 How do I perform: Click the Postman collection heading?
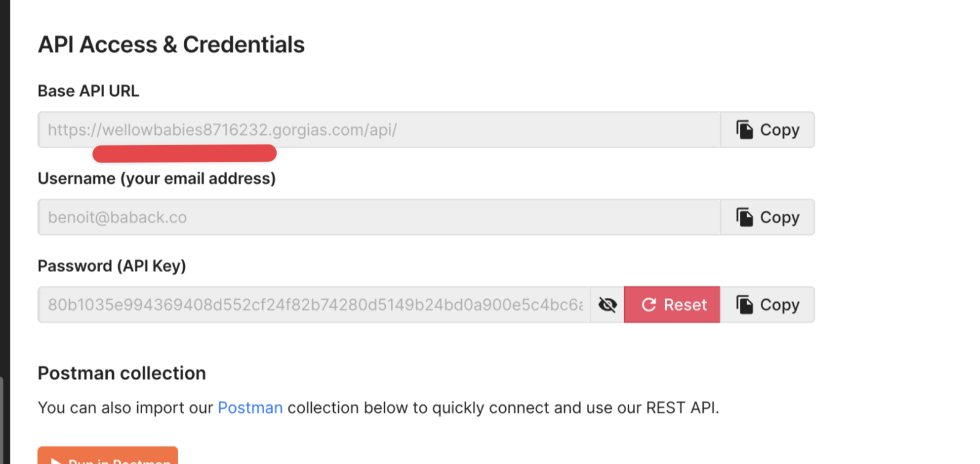pyautogui.click(x=122, y=373)
